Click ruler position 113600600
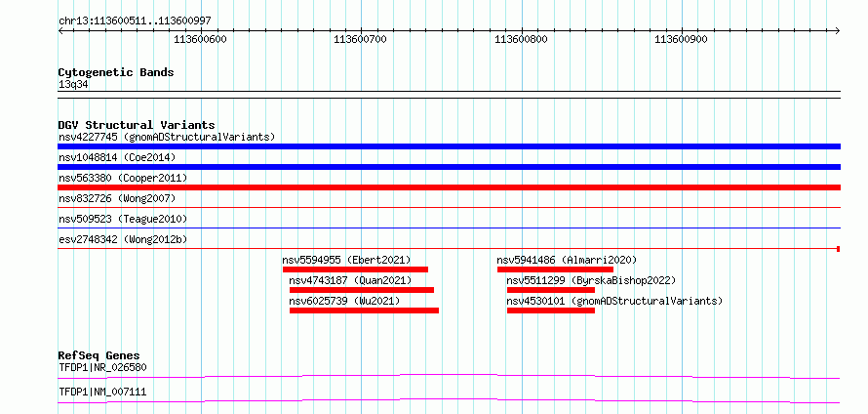 [x=200, y=39]
